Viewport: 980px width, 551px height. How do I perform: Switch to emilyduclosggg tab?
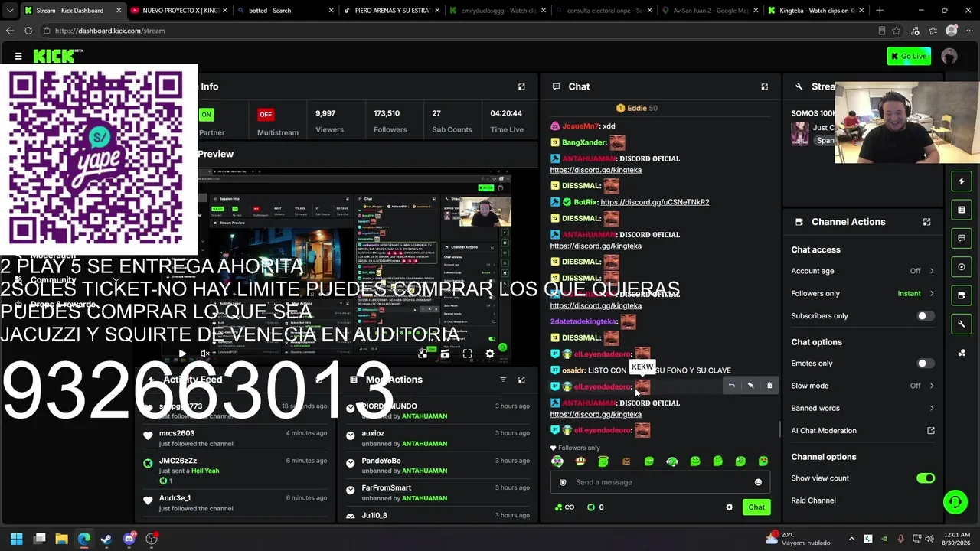coord(497,11)
